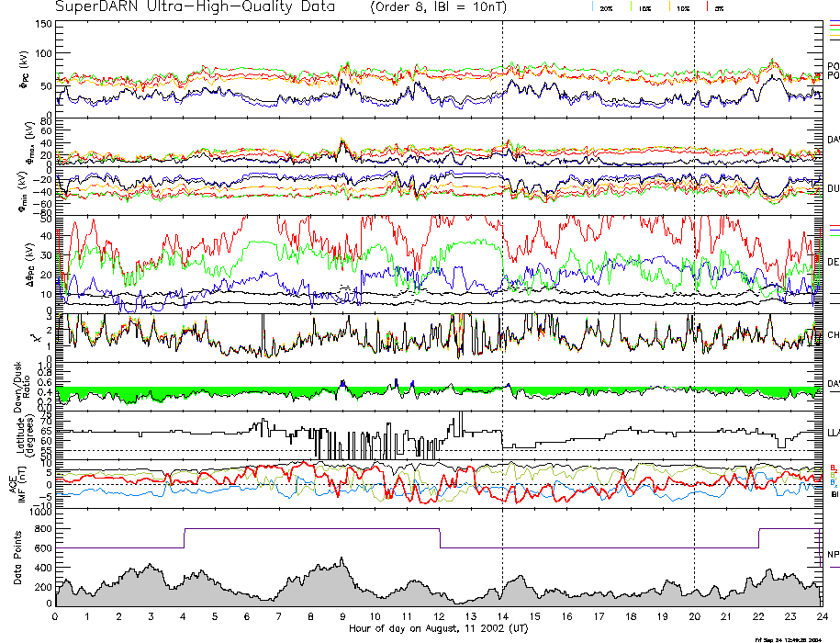Click the 15% legend label at top
Screen dimensions: 840x643
click(644, 8)
